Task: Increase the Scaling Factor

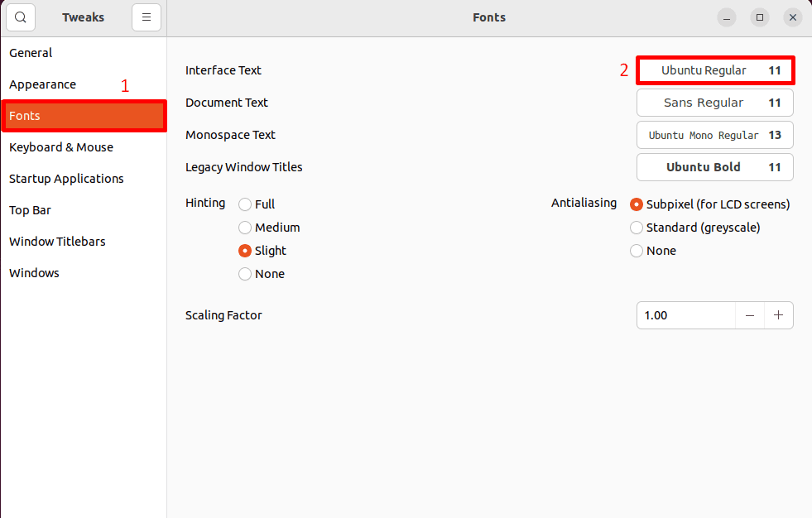Action: click(x=779, y=314)
